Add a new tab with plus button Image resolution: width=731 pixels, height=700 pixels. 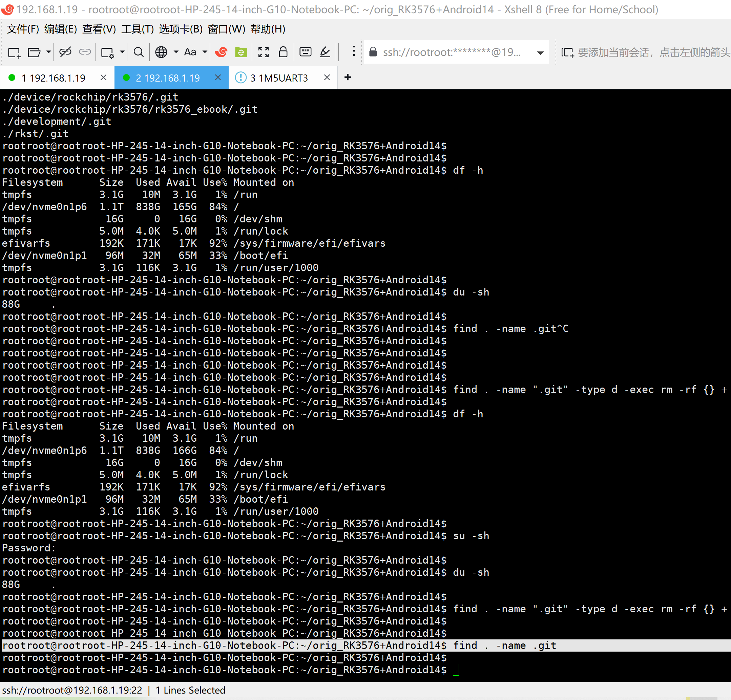(x=348, y=77)
